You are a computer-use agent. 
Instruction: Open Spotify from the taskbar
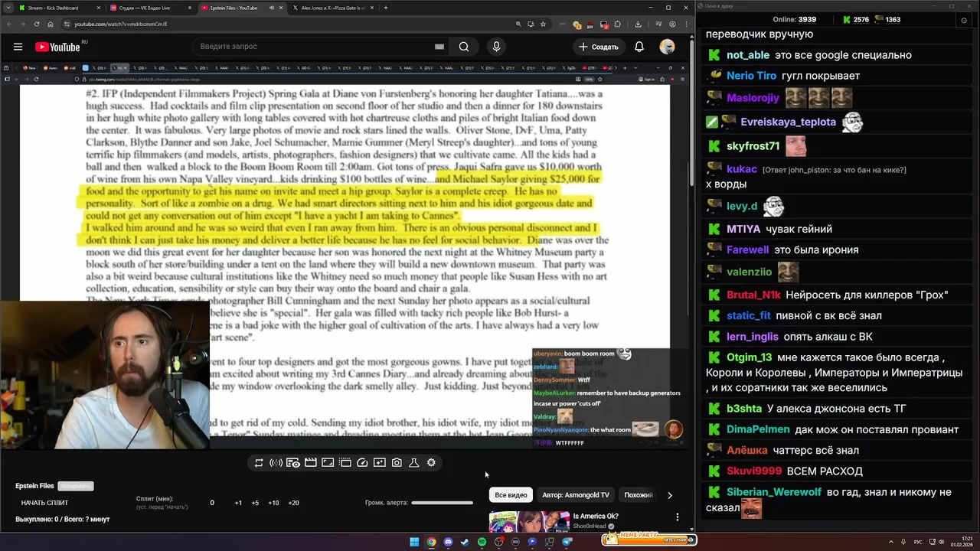click(x=482, y=542)
